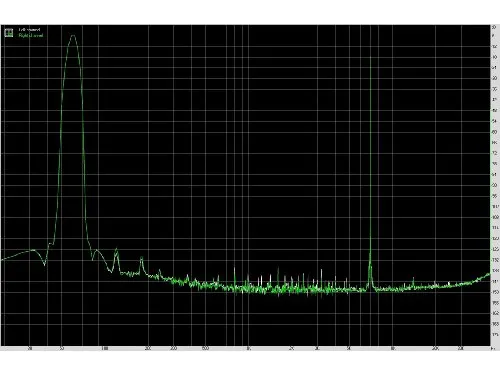Select the Left channel legend label
500x375 pixels.
(29, 30)
